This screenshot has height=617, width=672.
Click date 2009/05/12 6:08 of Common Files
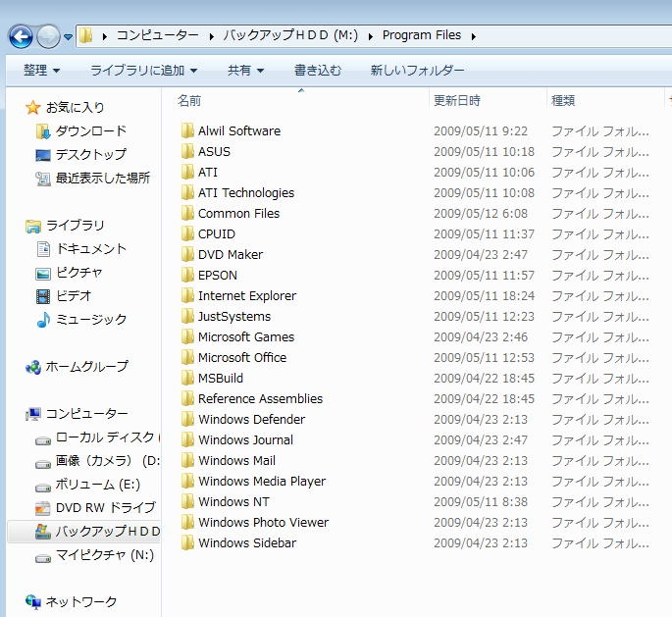tap(481, 214)
